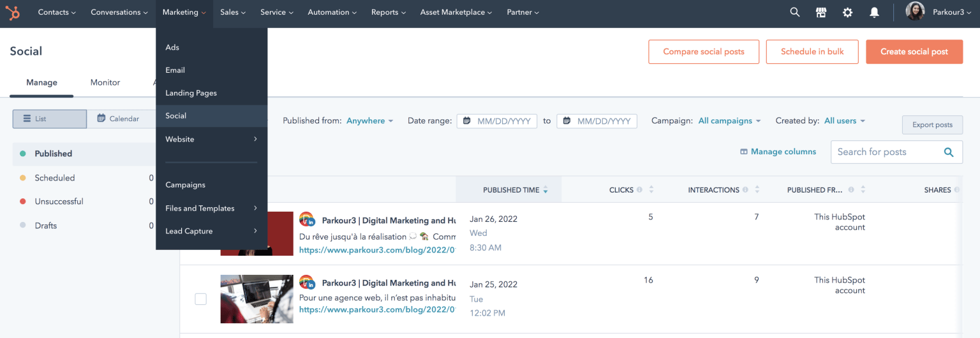Open the Partner menu

click(x=523, y=12)
